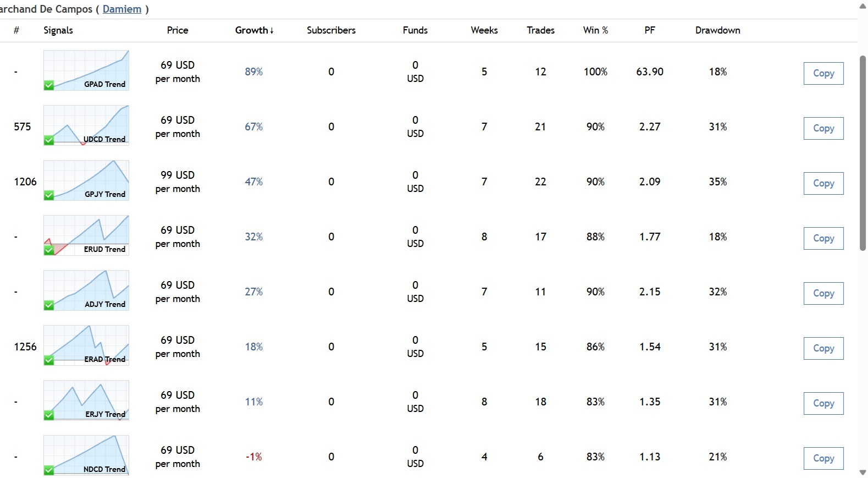868x478 pixels.
Task: Sort the table by the Growth column
Action: click(x=254, y=30)
